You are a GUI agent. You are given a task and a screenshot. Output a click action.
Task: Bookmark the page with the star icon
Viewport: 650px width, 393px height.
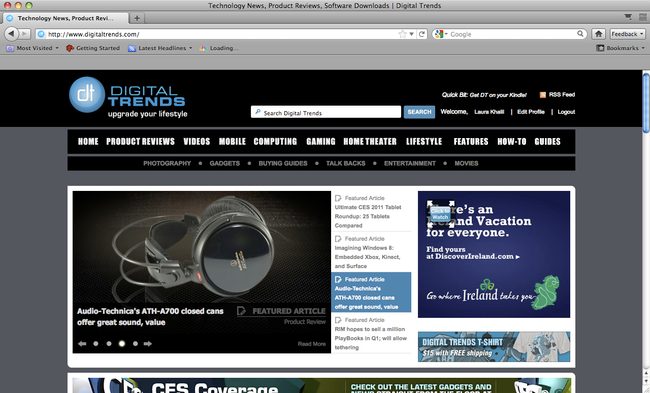[x=402, y=34]
